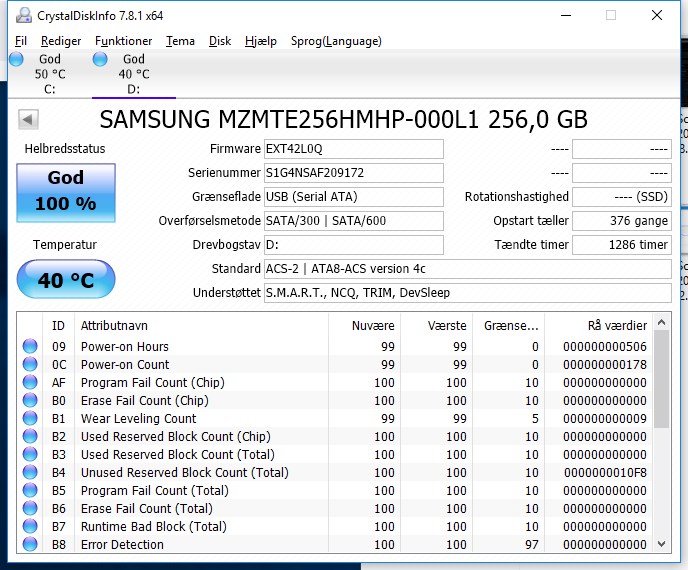Select the Power-on Count attribute name
This screenshot has width=688, height=570.
point(125,365)
